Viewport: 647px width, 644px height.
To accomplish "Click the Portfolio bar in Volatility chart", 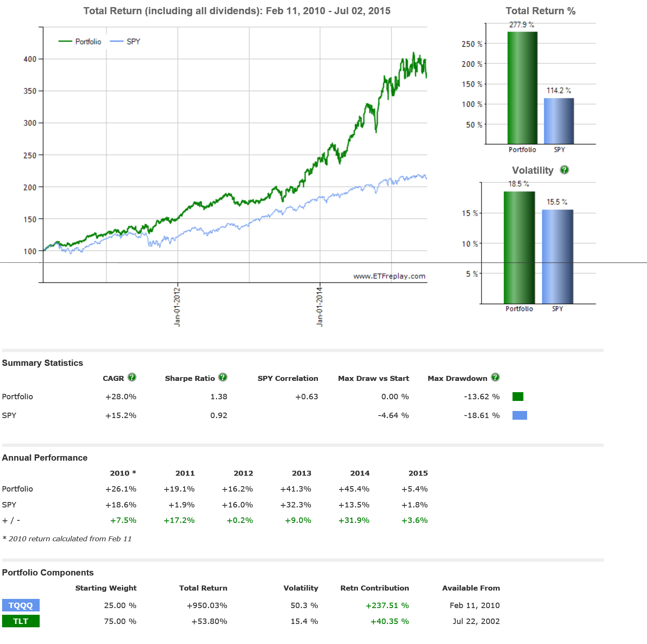I will pos(519,248).
